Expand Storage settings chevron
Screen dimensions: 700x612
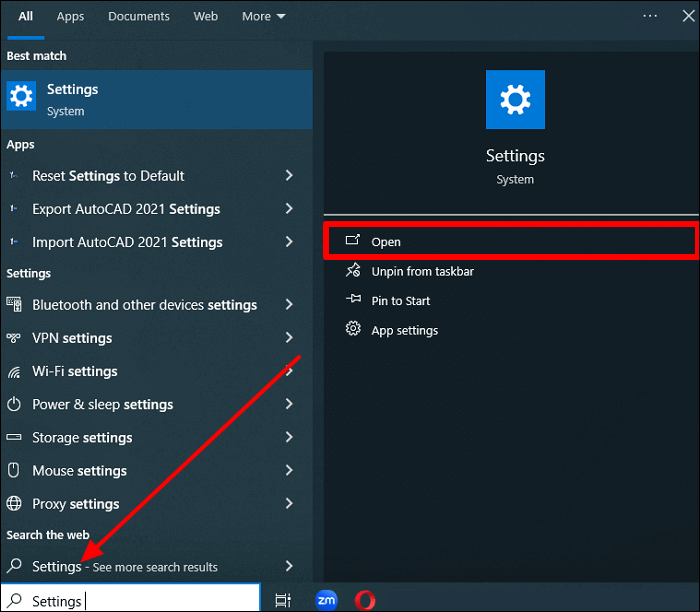[289, 437]
